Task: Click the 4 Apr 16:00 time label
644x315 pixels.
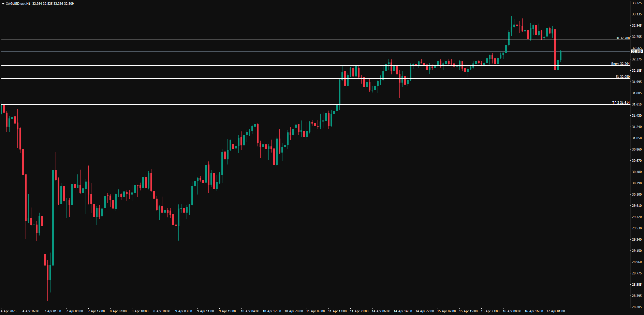Action: (x=31, y=311)
